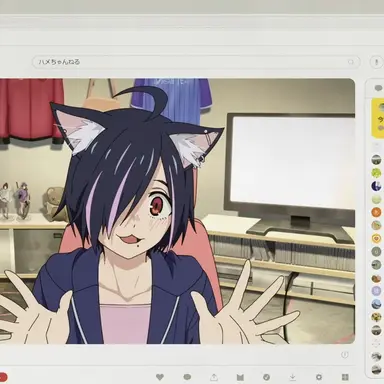The height and width of the screenshot is (384, 384).
Task: Click the four-square grid icon
Action: [345, 377]
